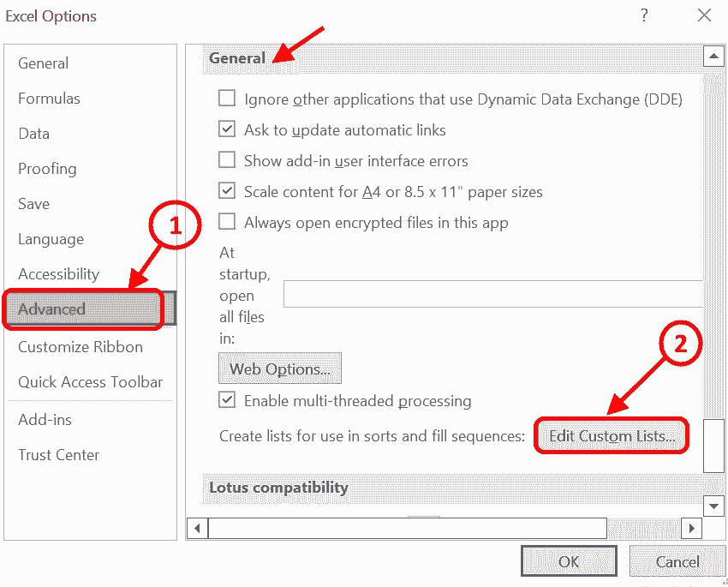Screen dimensions: 728x587
Task: Enable Always open encrypted files in this app
Action: [227, 222]
